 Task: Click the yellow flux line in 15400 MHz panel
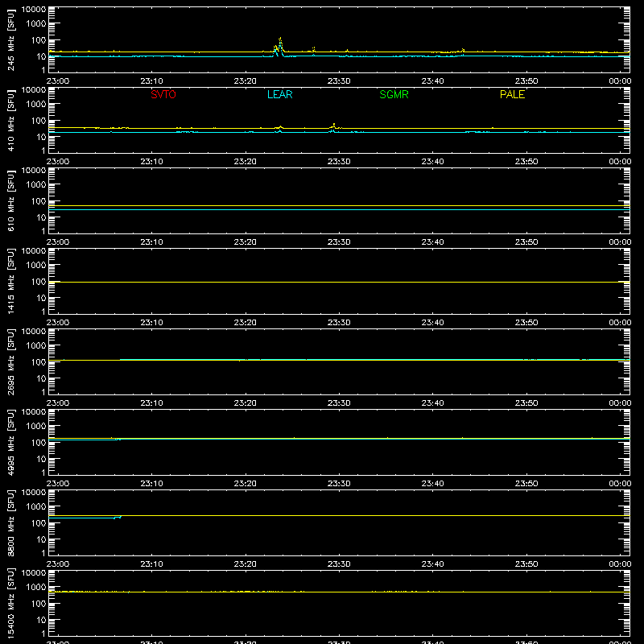click(339, 592)
